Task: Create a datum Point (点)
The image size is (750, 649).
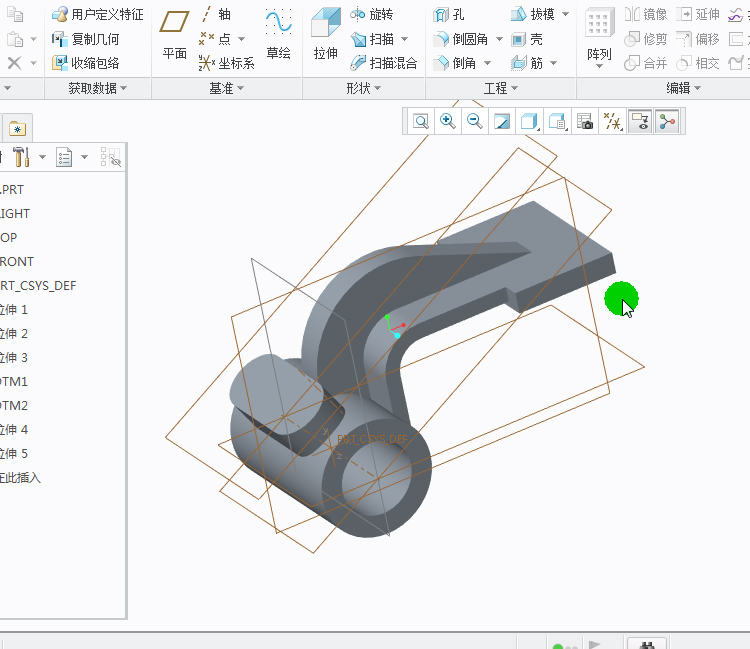Action: tap(215, 39)
